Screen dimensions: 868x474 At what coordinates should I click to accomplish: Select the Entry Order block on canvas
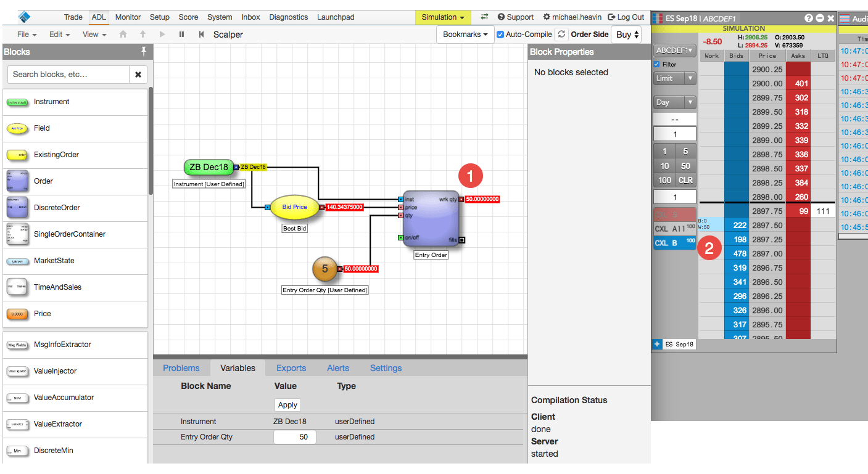click(x=431, y=219)
